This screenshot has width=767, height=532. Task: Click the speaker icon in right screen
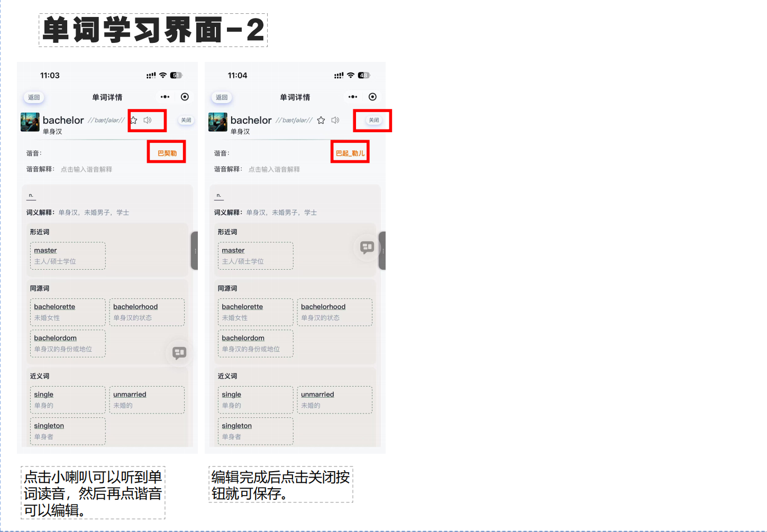point(335,121)
